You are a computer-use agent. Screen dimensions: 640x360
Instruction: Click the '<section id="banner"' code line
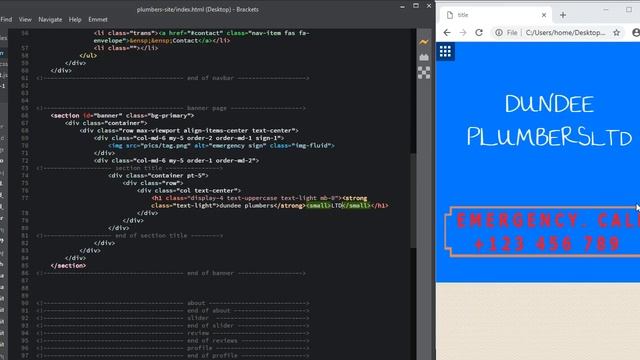pos(122,116)
